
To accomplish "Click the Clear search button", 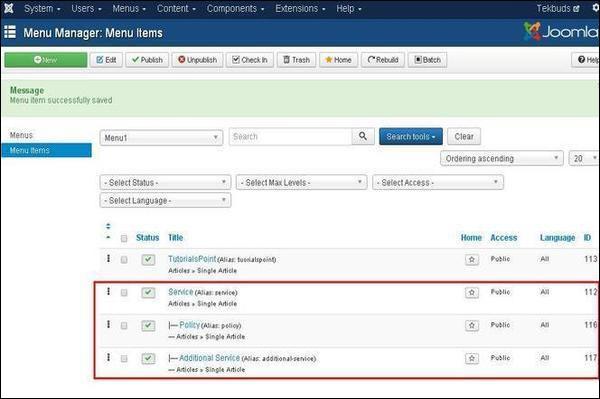I will pos(464,136).
